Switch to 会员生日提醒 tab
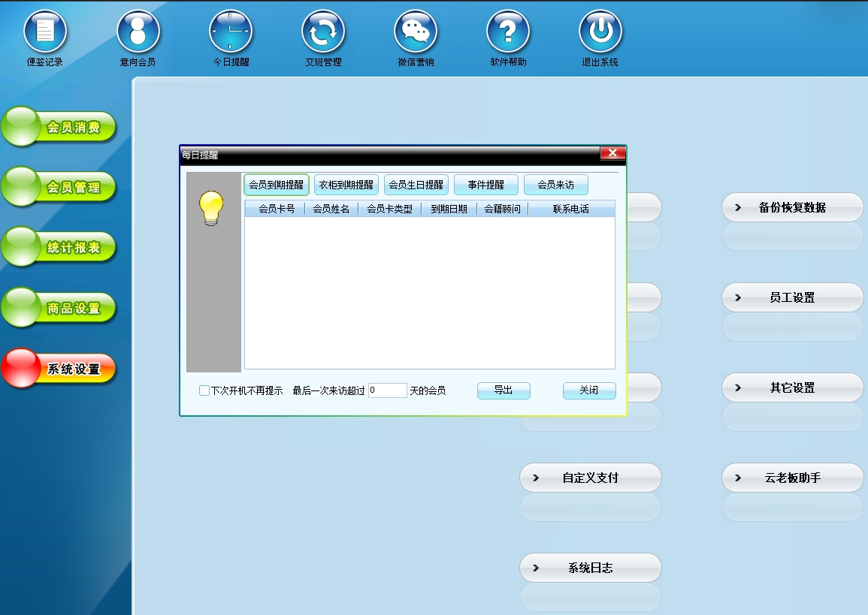The image size is (868, 615). 416,185
